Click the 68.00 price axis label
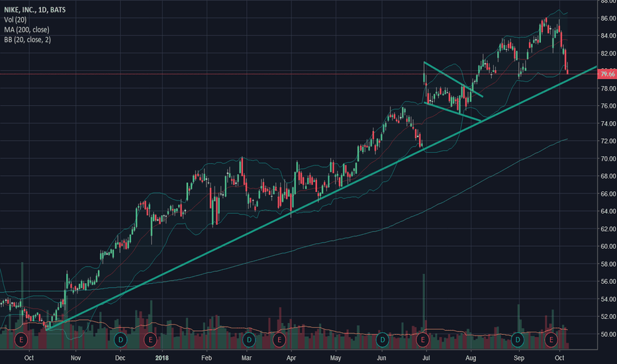Image resolution: width=617 pixels, height=364 pixels. [x=608, y=176]
